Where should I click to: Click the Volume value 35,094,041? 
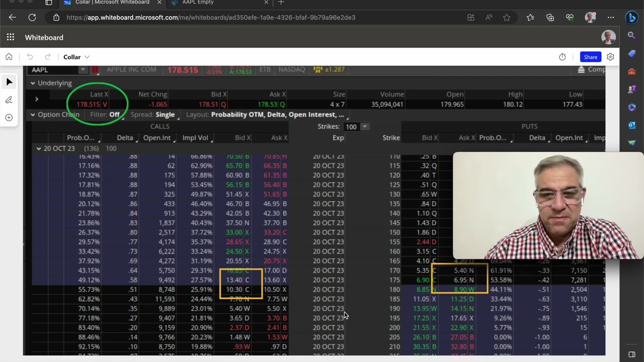[387, 105]
